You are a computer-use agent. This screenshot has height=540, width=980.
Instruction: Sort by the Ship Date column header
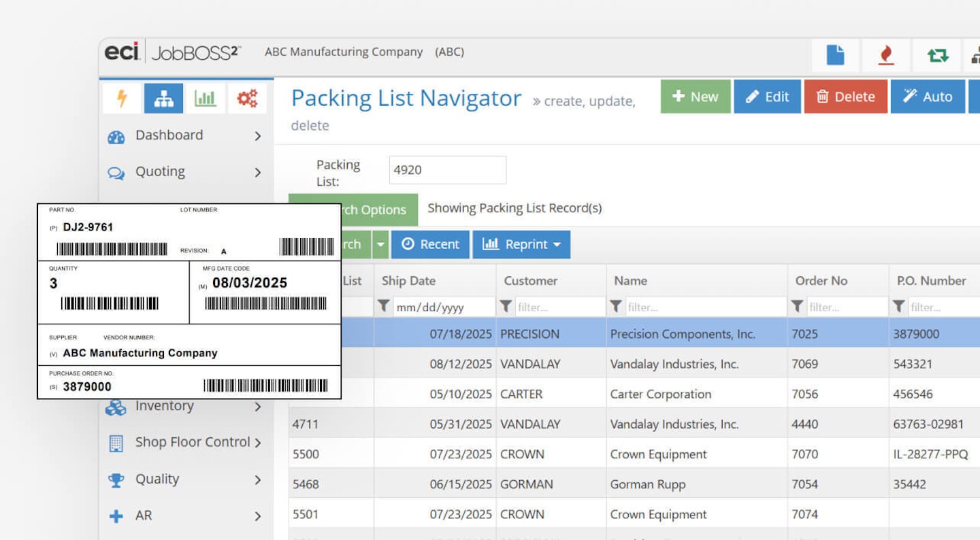pyautogui.click(x=408, y=281)
